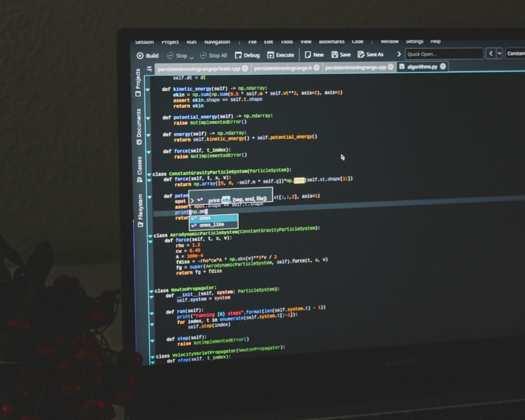Close the persistentmovingrange.cpp tab
This screenshot has height=420, width=525.
[391, 67]
